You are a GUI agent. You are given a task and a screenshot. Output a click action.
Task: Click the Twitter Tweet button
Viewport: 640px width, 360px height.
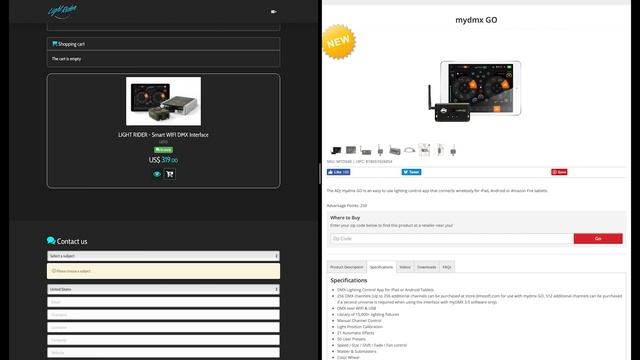pos(411,172)
